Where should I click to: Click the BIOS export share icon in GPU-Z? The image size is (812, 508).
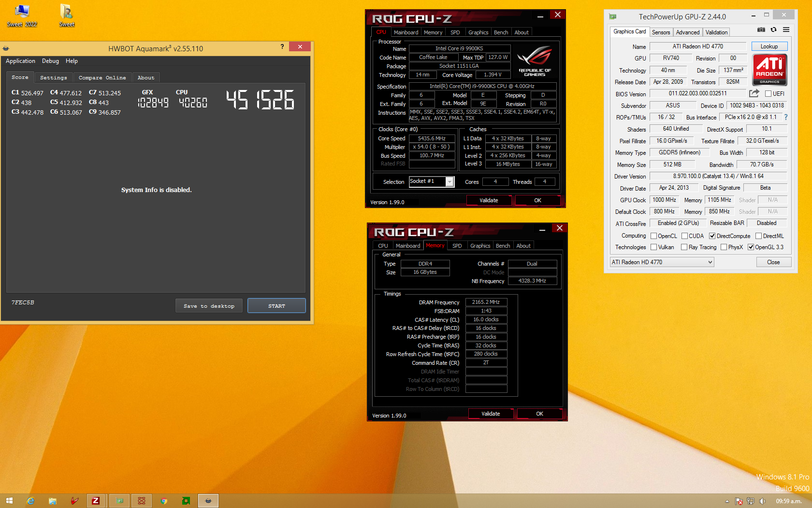click(x=754, y=93)
